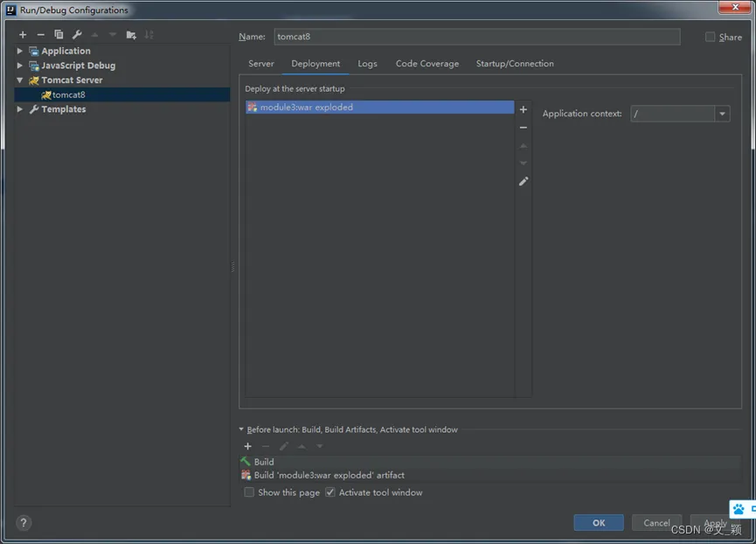756x544 pixels.
Task: Toggle Show this page checkbox
Action: pos(249,492)
